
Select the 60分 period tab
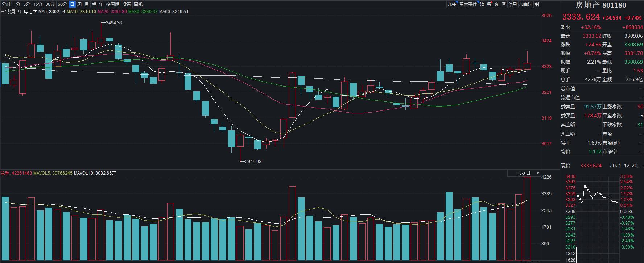click(x=62, y=4)
